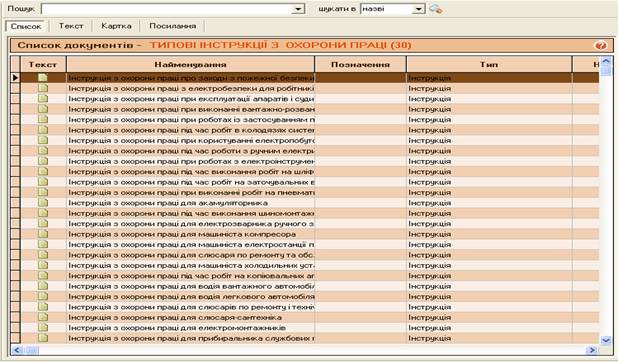Sort by the 'Найменування' column header
Image resolution: width=618 pixels, height=362 pixels.
point(190,64)
